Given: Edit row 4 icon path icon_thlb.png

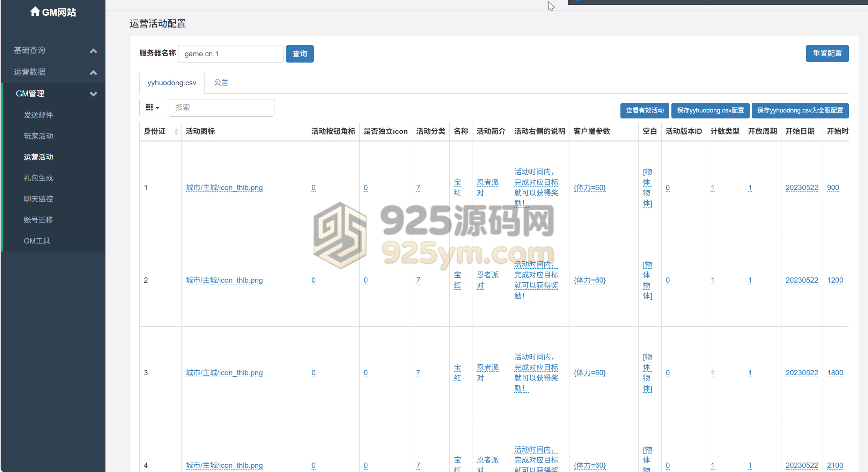Looking at the screenshot, I should tap(224, 465).
